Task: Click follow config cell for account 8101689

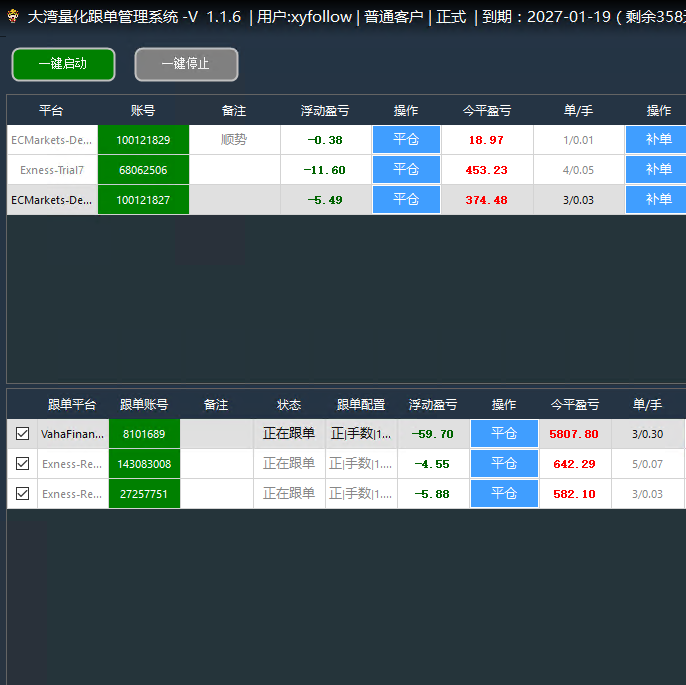Action: pyautogui.click(x=361, y=433)
